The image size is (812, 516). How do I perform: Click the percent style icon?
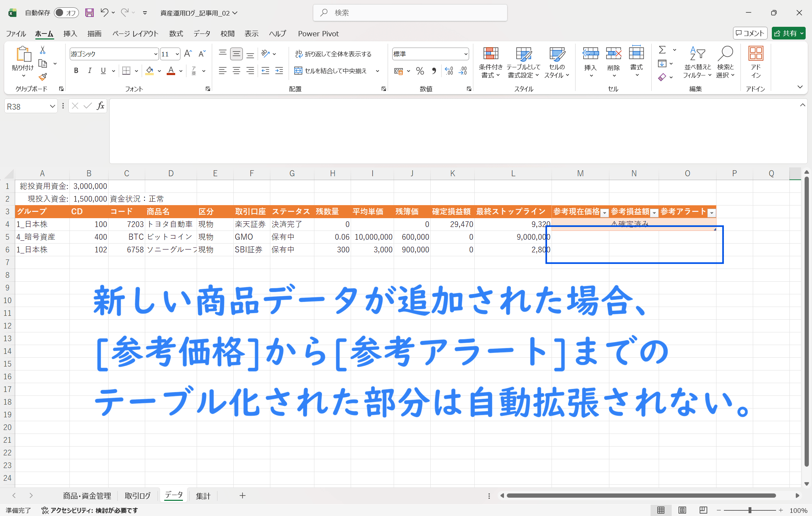pos(420,71)
